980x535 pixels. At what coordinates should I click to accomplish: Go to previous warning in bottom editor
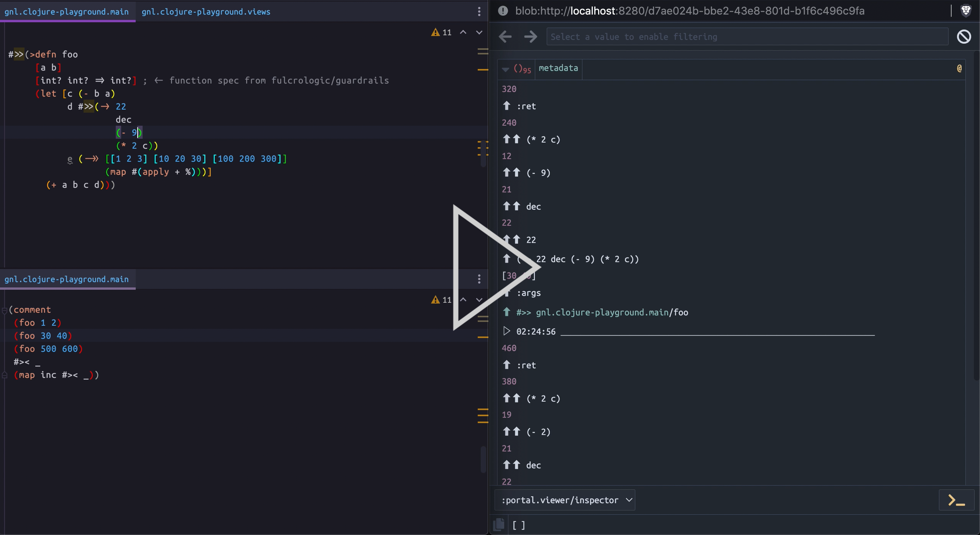click(463, 300)
